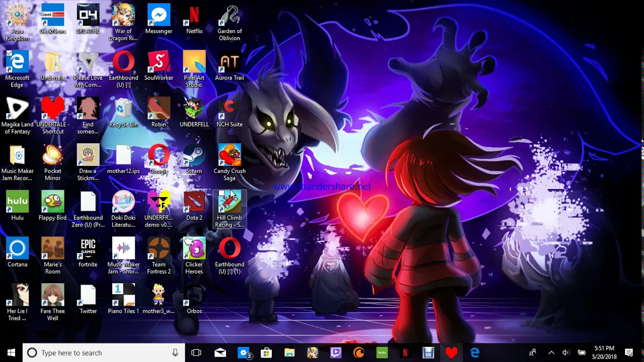
Task: Select SoulWorker desktop shortcut
Action: tap(158, 66)
